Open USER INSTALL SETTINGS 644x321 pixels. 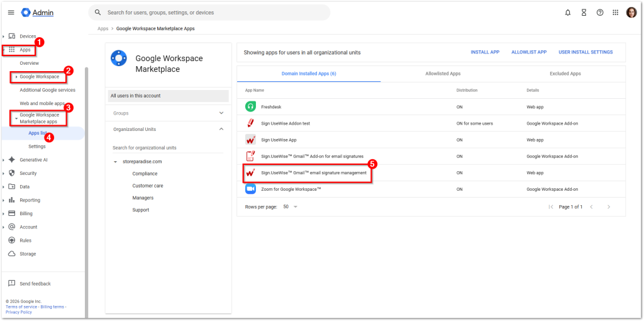(585, 52)
